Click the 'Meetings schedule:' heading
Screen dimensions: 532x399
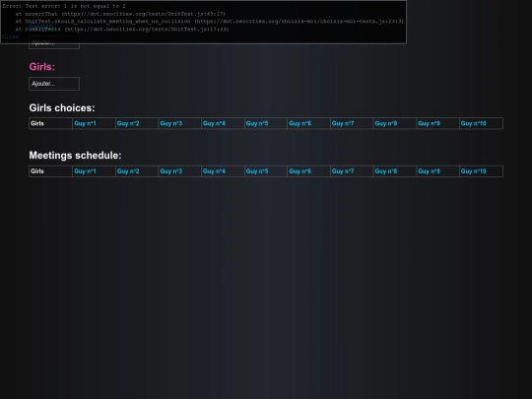pyautogui.click(x=75, y=156)
